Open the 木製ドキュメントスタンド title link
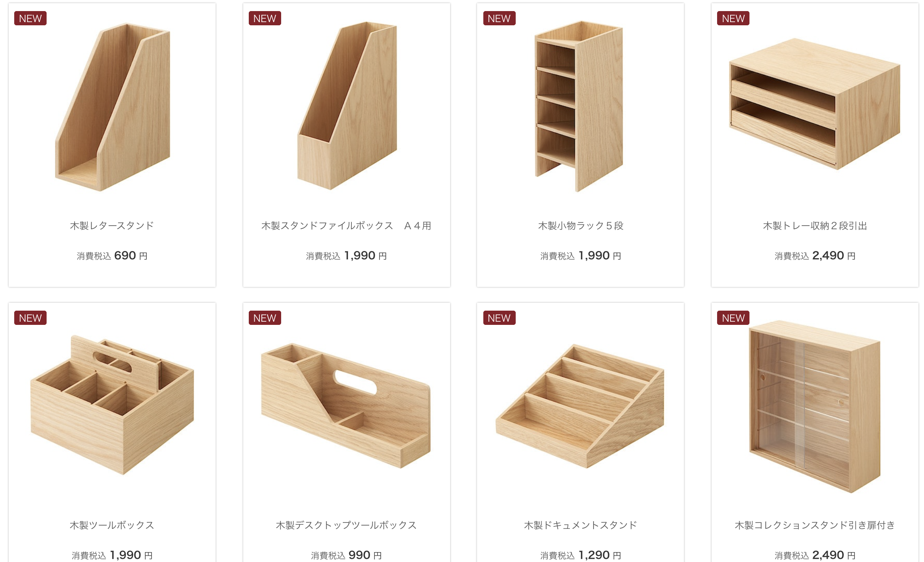924x562 pixels. pyautogui.click(x=580, y=525)
